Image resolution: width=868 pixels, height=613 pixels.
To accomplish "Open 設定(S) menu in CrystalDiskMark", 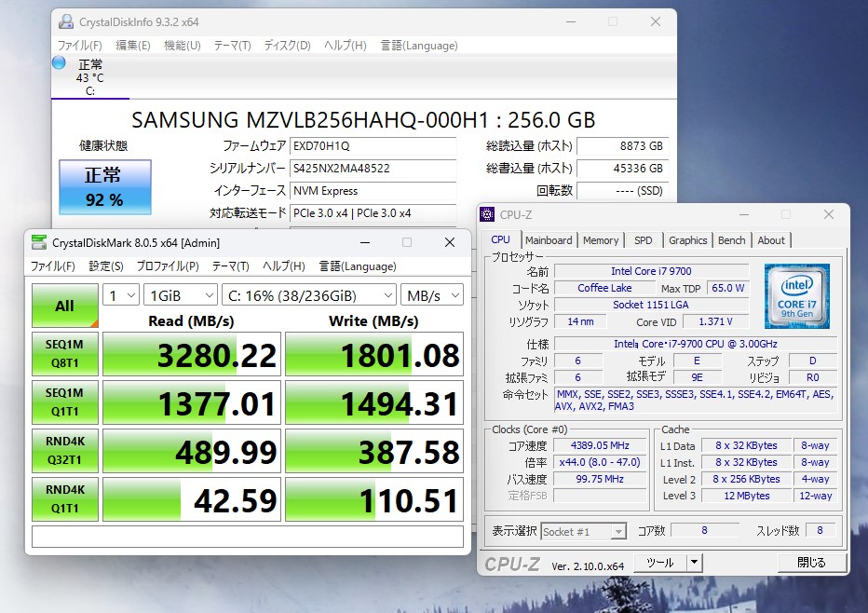I will click(106, 266).
